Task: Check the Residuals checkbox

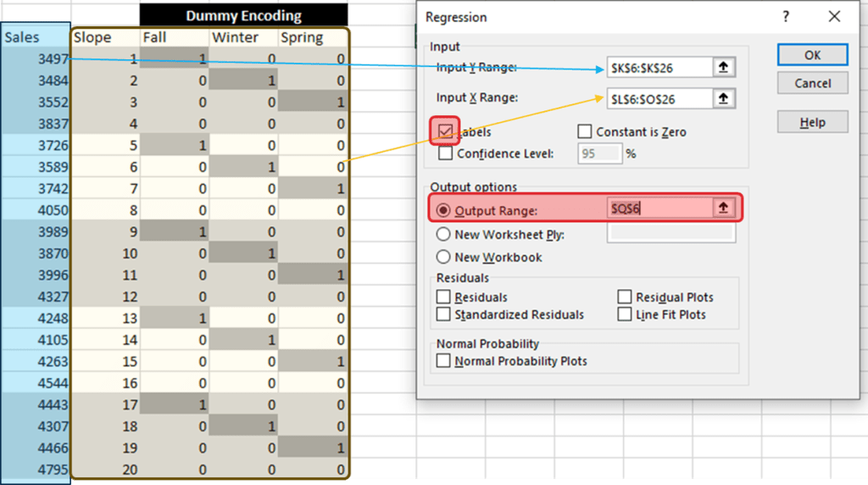Action: click(443, 297)
